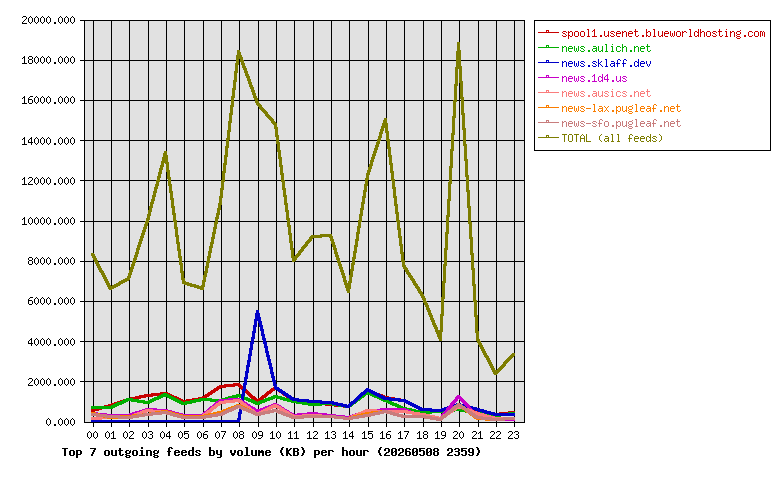Click the 12000.000 y-axis label

click(x=48, y=181)
